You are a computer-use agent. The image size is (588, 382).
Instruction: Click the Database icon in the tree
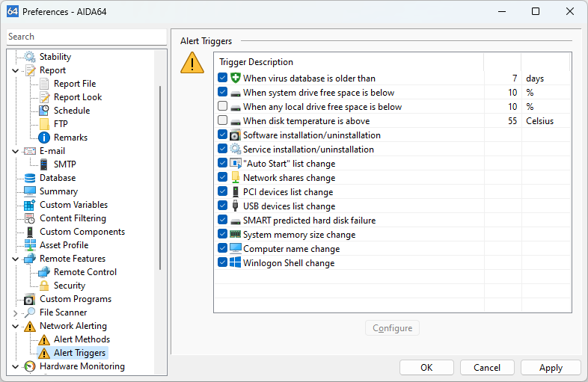[30, 178]
